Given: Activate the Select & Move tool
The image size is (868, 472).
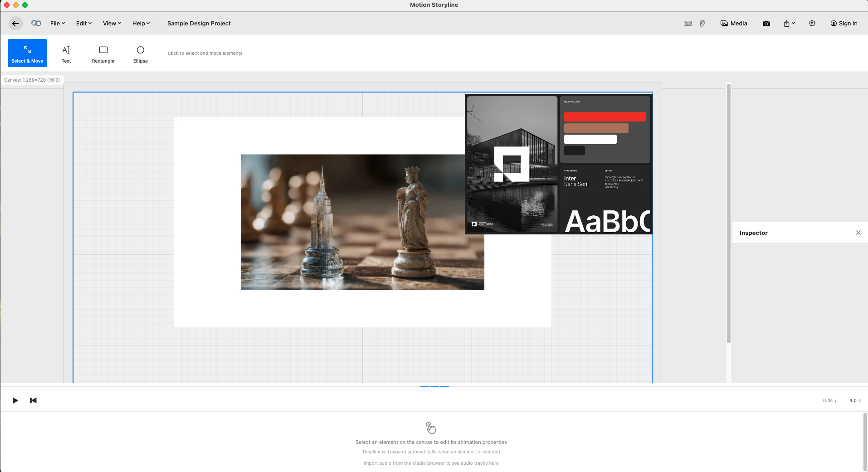Looking at the screenshot, I should (x=27, y=53).
